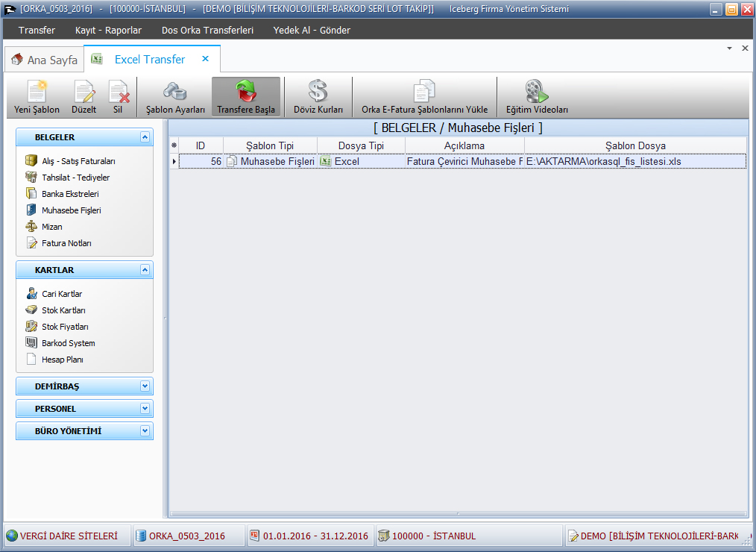Open Stok Kartları from the sidebar
Viewport: 756px width, 552px height.
point(63,310)
